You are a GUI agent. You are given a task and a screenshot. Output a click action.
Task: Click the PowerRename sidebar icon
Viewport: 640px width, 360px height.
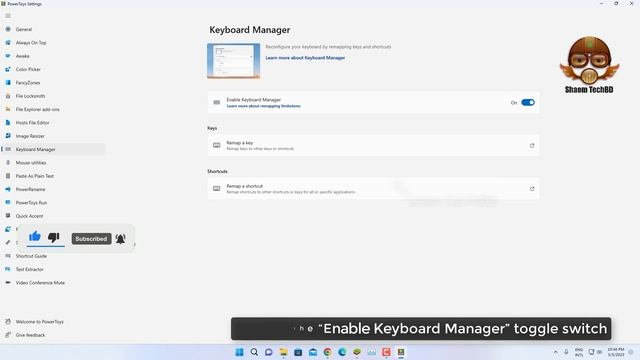(x=8, y=189)
